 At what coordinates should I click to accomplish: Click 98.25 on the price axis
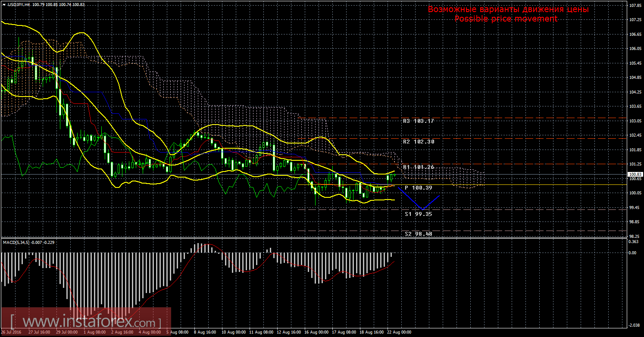click(x=635, y=237)
